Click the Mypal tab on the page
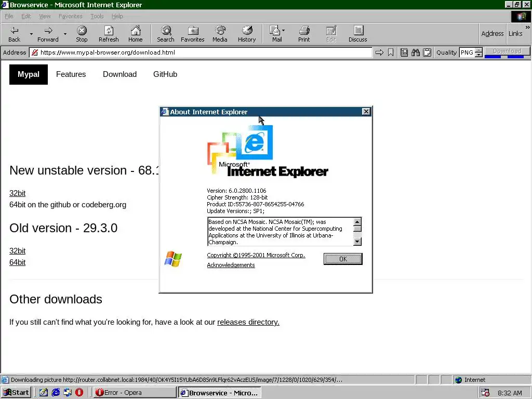532x399 pixels. click(x=29, y=74)
